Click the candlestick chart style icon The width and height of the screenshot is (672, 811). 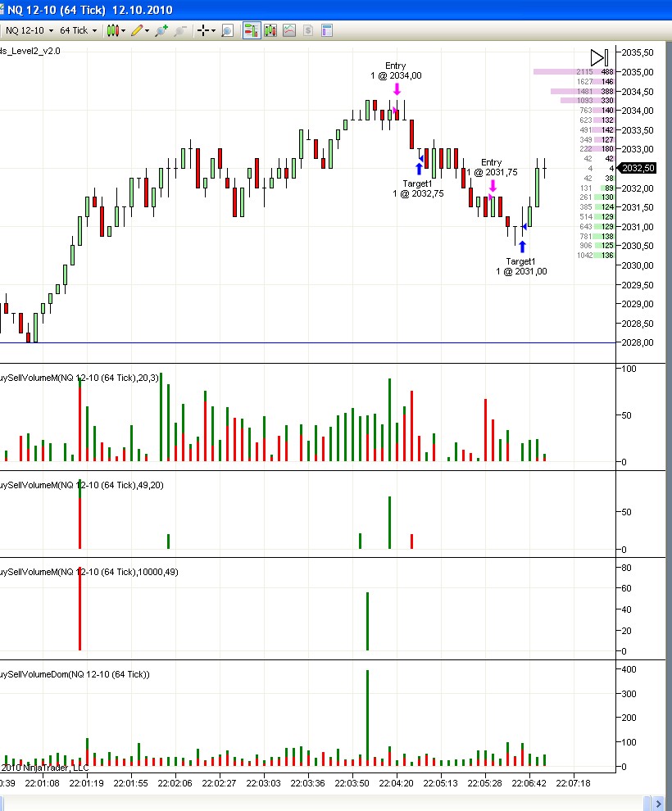(112, 30)
